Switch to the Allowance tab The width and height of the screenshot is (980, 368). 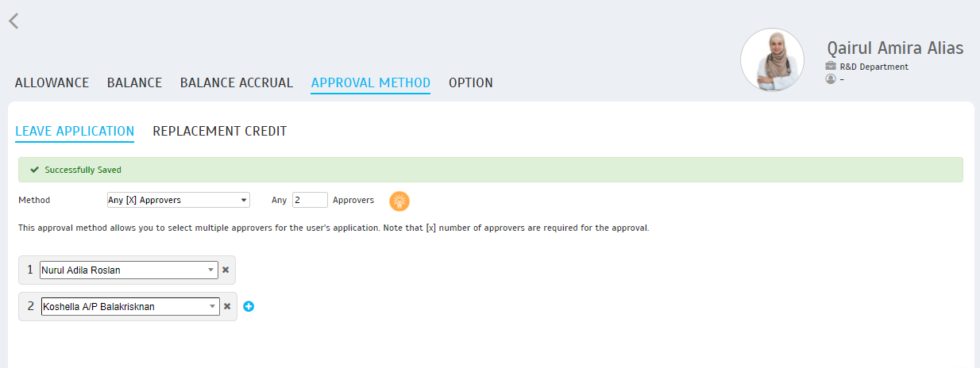(52, 82)
